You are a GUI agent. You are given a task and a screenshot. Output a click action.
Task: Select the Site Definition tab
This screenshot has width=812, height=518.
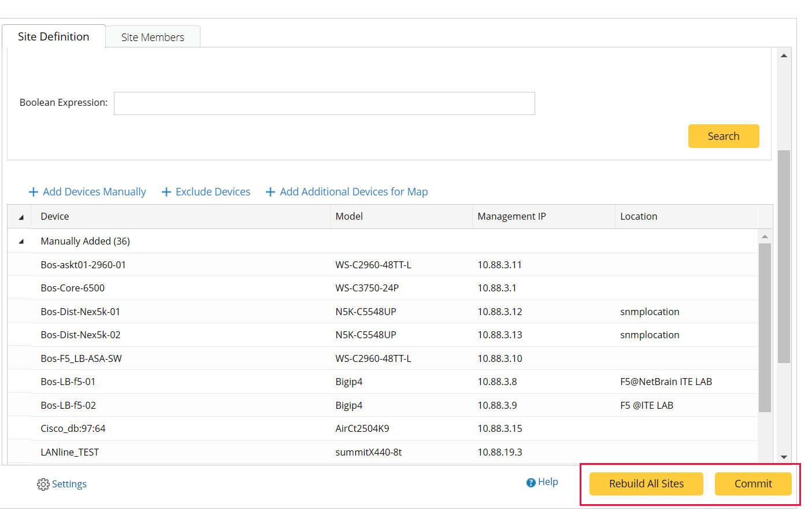tap(54, 36)
